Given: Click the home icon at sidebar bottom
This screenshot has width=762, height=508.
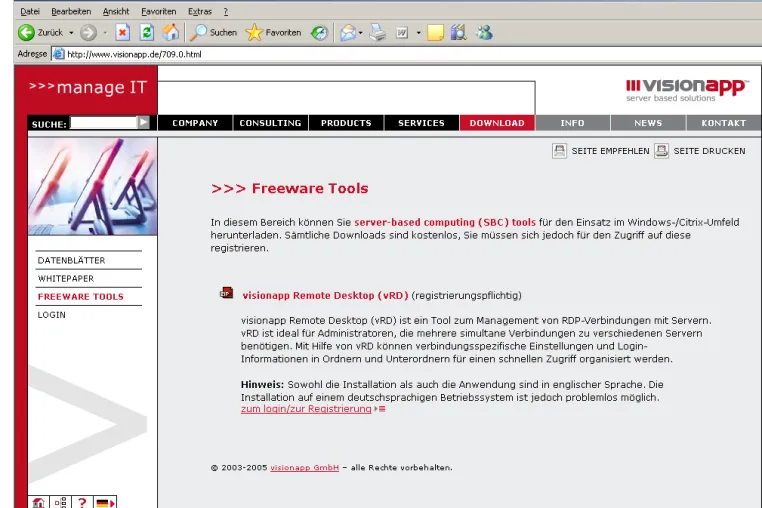Looking at the screenshot, I should point(38,502).
